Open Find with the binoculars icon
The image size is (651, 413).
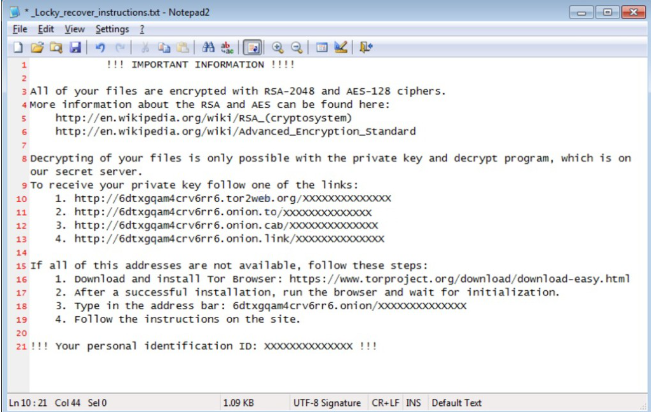(x=208, y=47)
